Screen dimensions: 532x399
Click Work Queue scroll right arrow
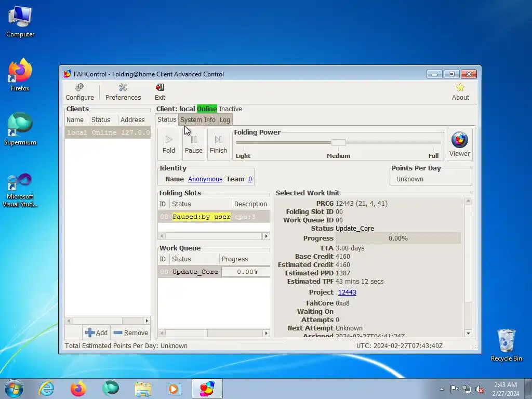point(267,334)
